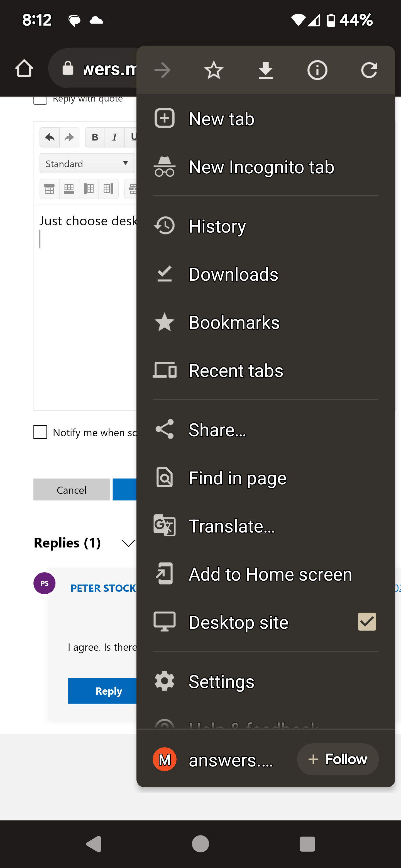This screenshot has height=868, width=401.
Task: Select Find in page
Action: click(266, 478)
